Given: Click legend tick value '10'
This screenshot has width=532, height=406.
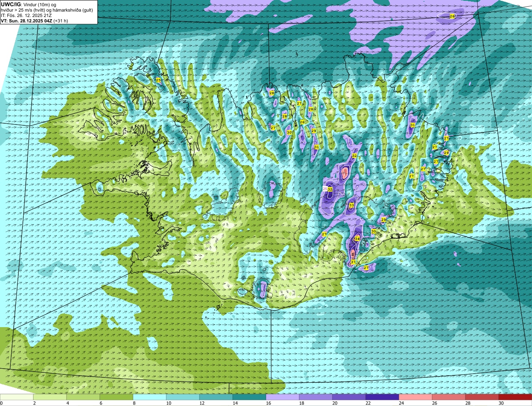Looking at the screenshot, I should 168,403.
